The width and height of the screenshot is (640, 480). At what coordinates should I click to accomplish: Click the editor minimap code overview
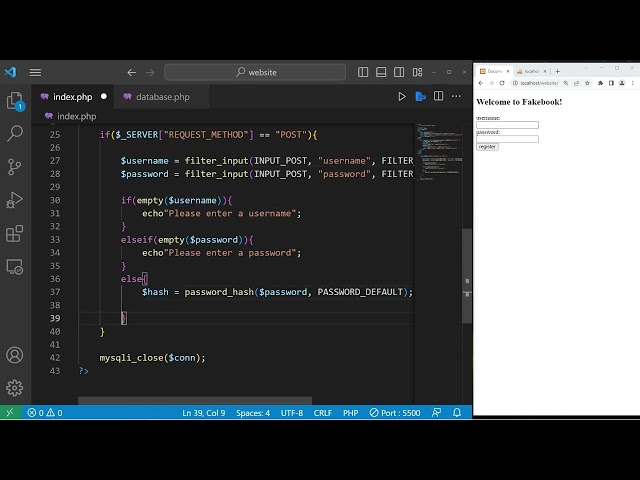(438, 151)
